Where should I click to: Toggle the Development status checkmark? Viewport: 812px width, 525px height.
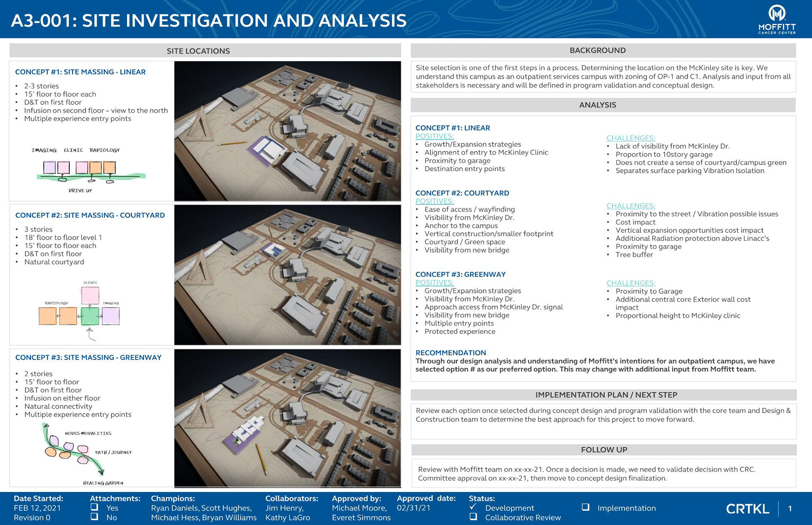coord(473,507)
